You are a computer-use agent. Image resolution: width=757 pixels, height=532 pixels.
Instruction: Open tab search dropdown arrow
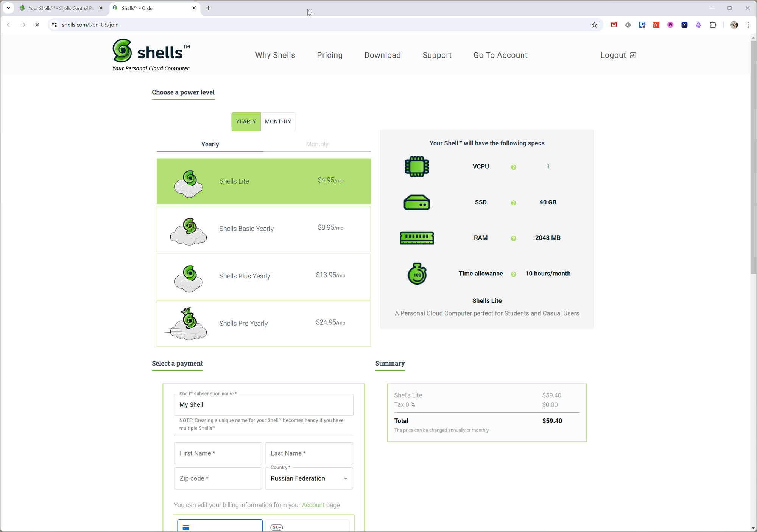coord(8,8)
